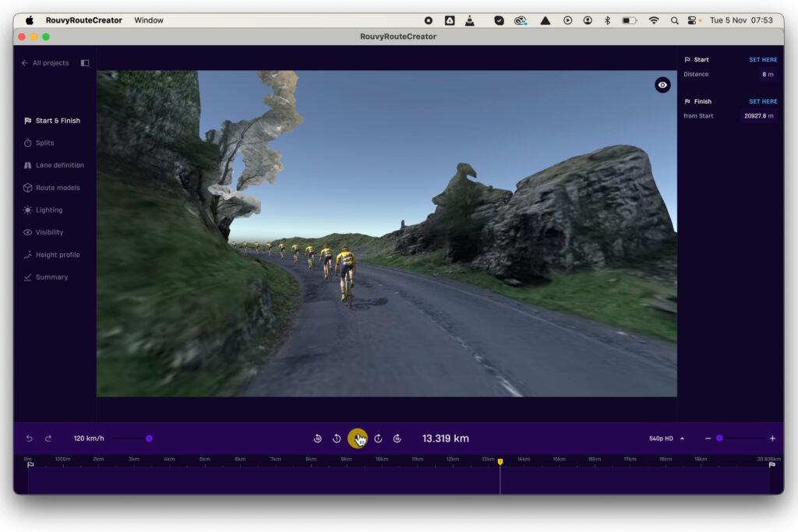
Task: Click the finish flag on timeline
Action: coord(772,465)
